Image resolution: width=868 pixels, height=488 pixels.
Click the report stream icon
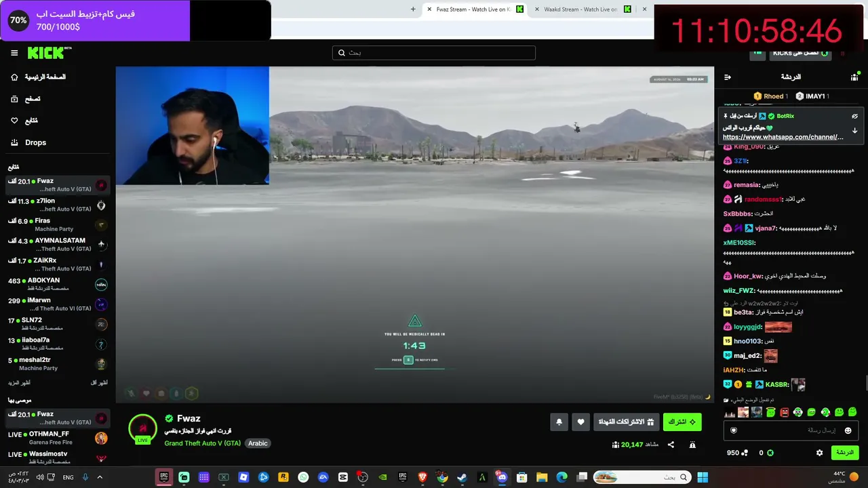(692, 445)
